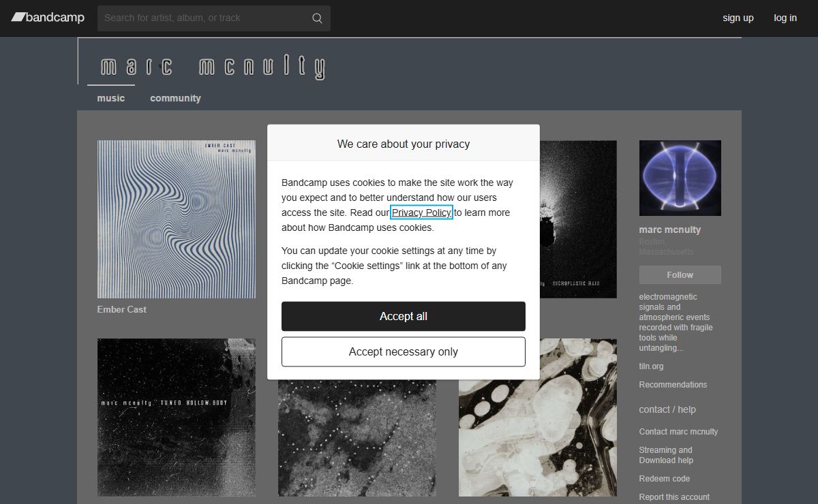The width and height of the screenshot is (818, 504).
Task: Switch to the music tab
Action: [x=111, y=98]
